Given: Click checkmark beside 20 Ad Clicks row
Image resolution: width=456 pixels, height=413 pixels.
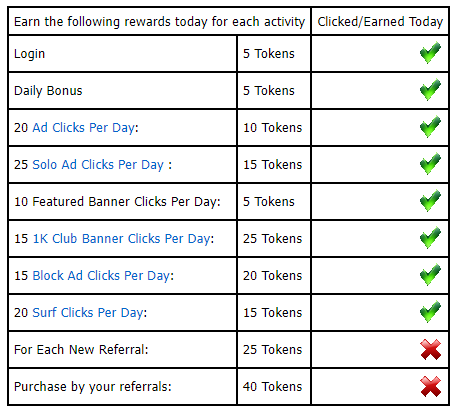Looking at the screenshot, I should [x=430, y=127].
